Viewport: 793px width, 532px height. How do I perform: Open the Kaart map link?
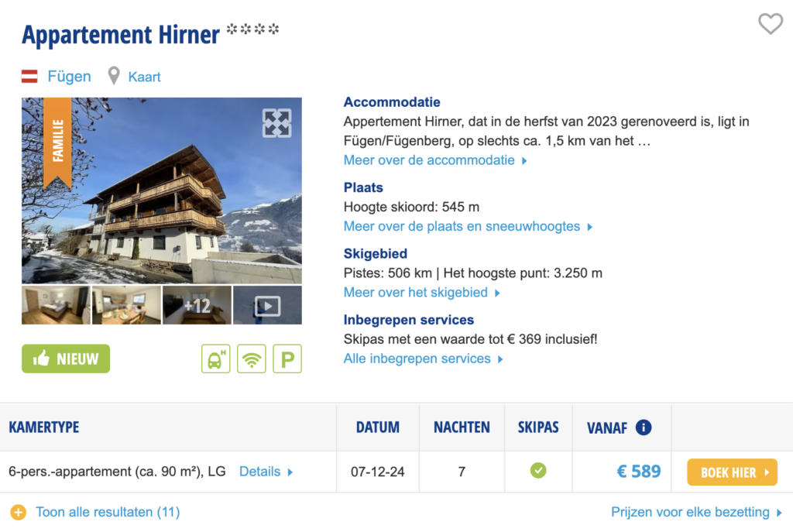coord(145,77)
